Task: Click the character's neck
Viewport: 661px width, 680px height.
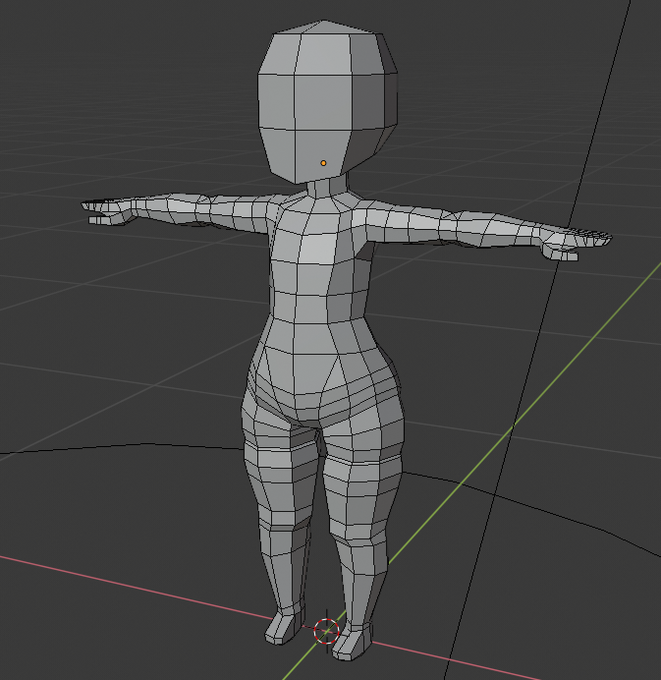Action: coord(327,186)
